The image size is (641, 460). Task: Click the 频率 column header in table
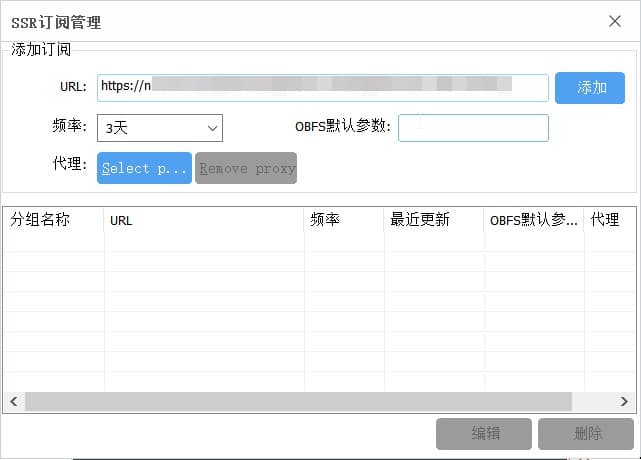pos(343,220)
